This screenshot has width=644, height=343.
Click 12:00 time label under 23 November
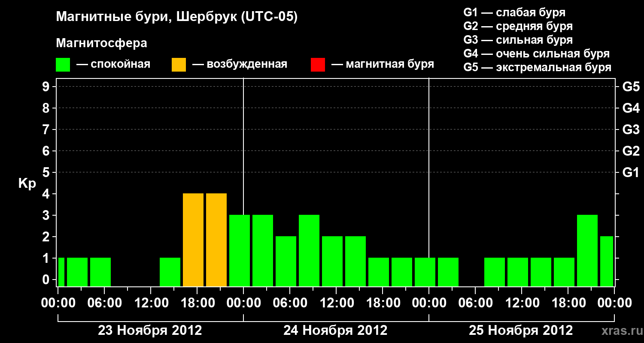tap(151, 303)
